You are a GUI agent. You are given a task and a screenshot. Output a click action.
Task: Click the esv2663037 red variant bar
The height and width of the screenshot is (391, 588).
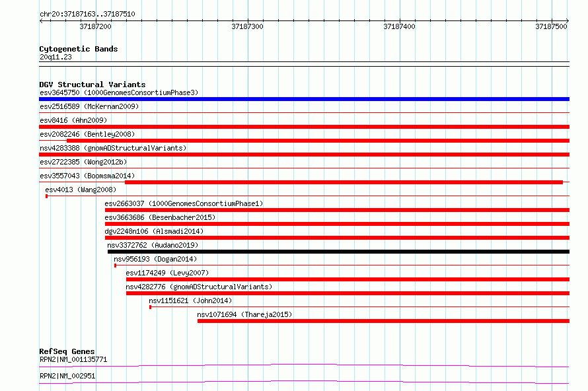tap(337, 210)
